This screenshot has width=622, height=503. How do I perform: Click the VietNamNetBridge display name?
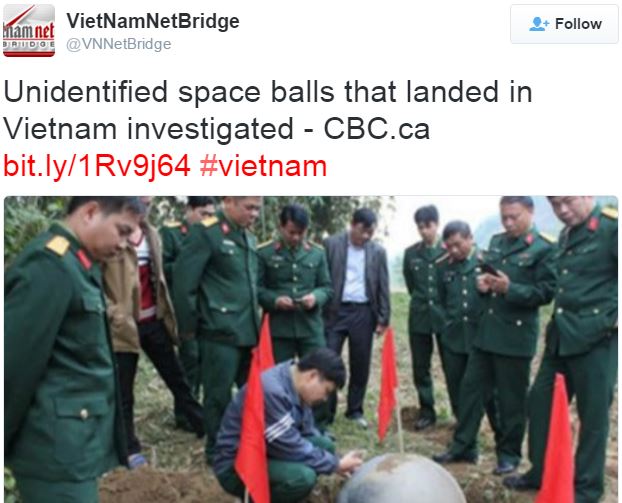pyautogui.click(x=153, y=21)
